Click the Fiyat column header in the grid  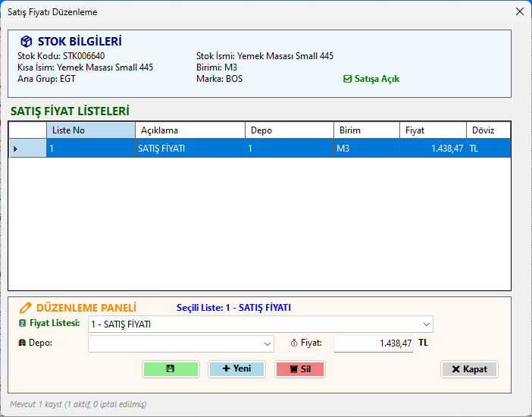point(432,130)
